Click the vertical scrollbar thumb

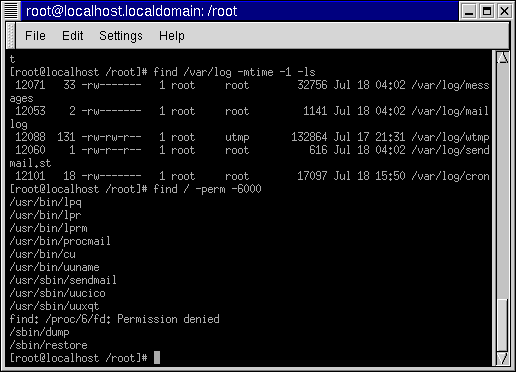[503, 325]
